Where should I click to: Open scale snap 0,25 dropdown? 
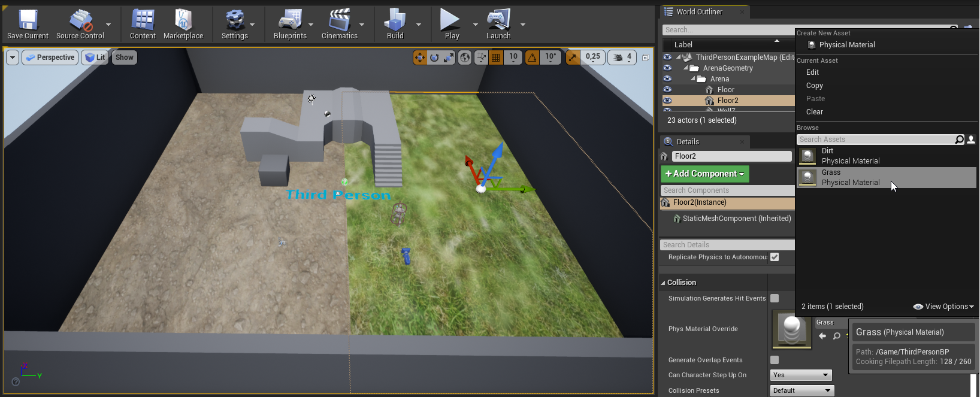click(x=593, y=57)
